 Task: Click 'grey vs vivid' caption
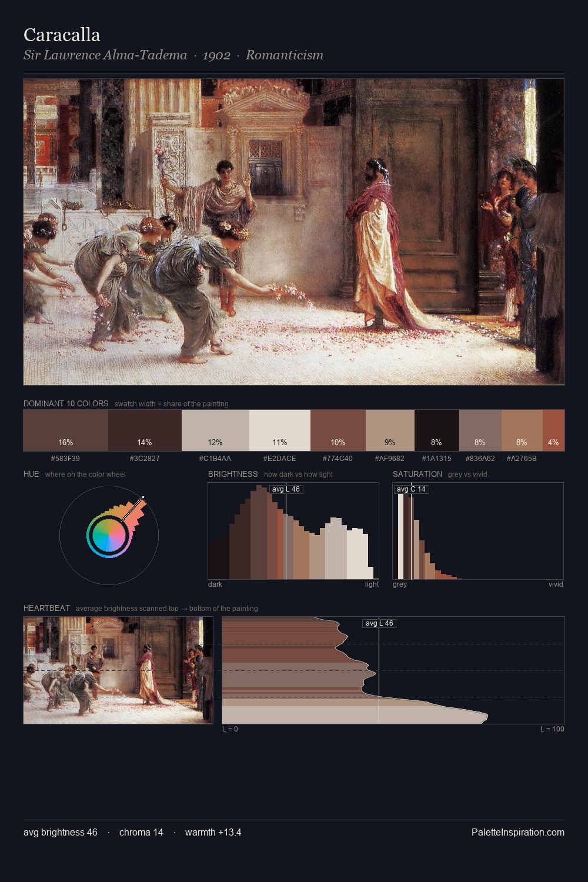(467, 475)
